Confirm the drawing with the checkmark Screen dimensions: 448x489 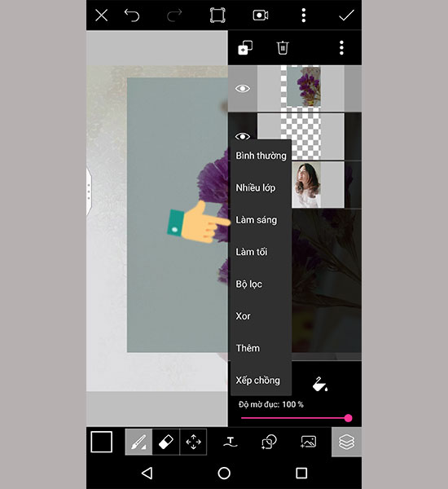coord(346,15)
